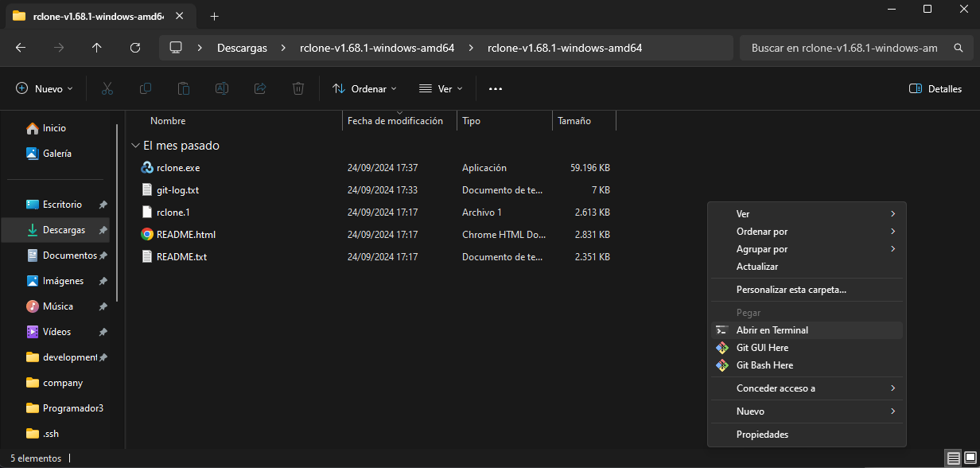The height and width of the screenshot is (468, 980).
Task: Click the git-log.txt document icon
Action: pos(146,190)
